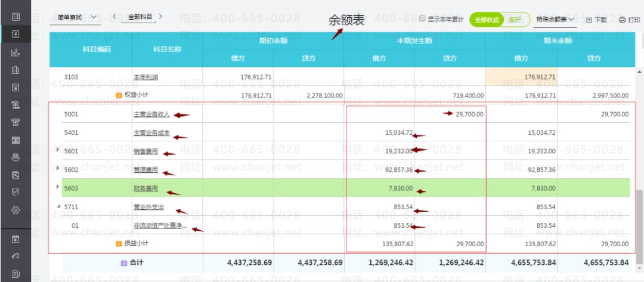Click 92,857.36 in 期末余额 debit column
644x282 pixels.
[541, 170]
